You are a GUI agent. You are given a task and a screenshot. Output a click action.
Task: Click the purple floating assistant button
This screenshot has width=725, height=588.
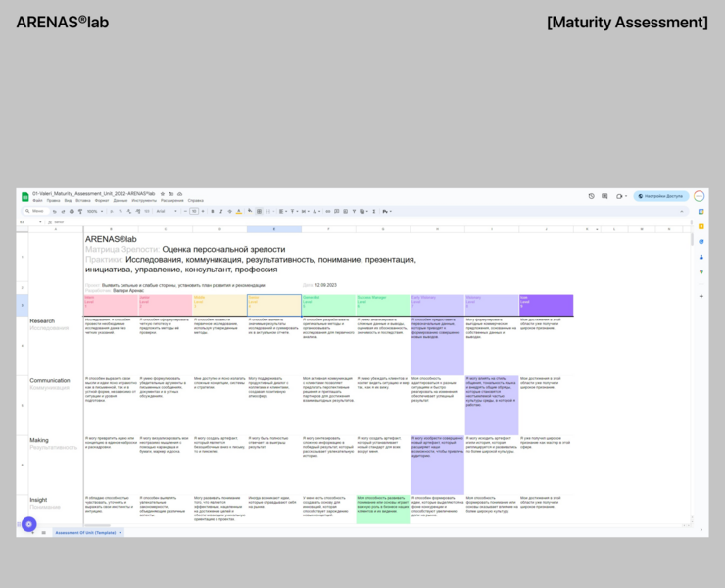tap(29, 524)
